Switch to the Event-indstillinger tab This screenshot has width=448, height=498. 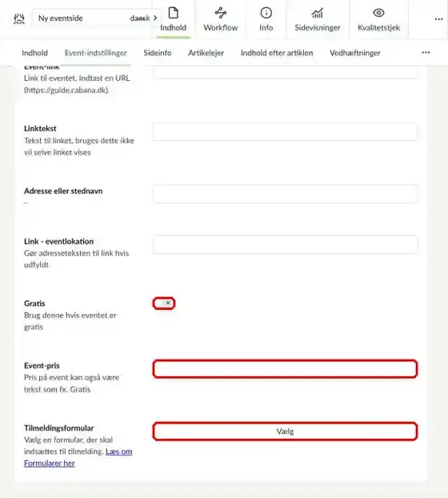tap(96, 53)
